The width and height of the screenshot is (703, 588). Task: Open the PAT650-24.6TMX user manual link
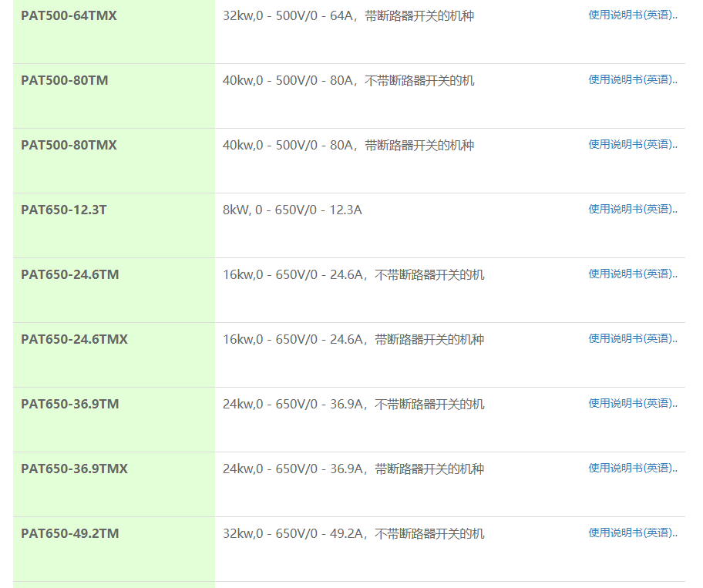[x=633, y=339]
